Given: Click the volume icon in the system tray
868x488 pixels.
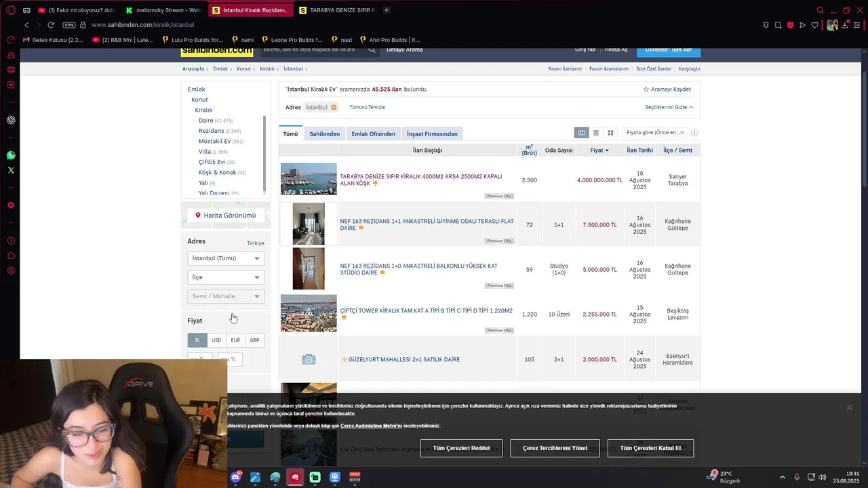Looking at the screenshot, I should coord(822,477).
